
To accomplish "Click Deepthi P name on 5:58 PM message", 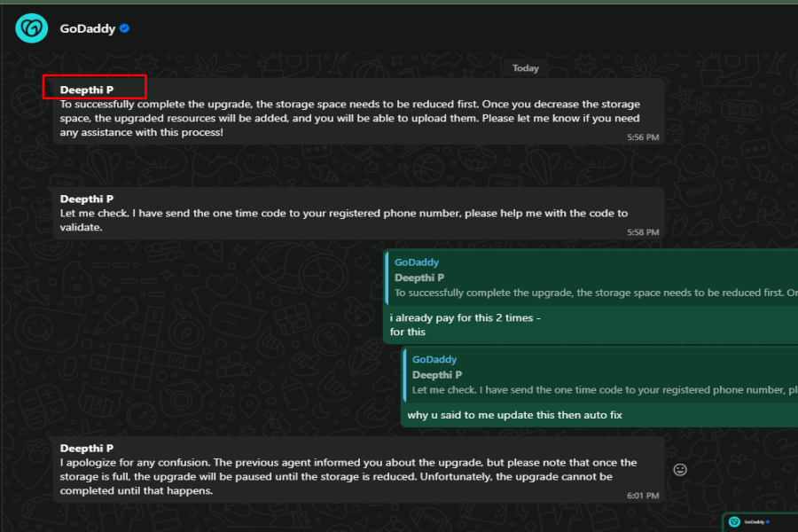I will pos(86,199).
